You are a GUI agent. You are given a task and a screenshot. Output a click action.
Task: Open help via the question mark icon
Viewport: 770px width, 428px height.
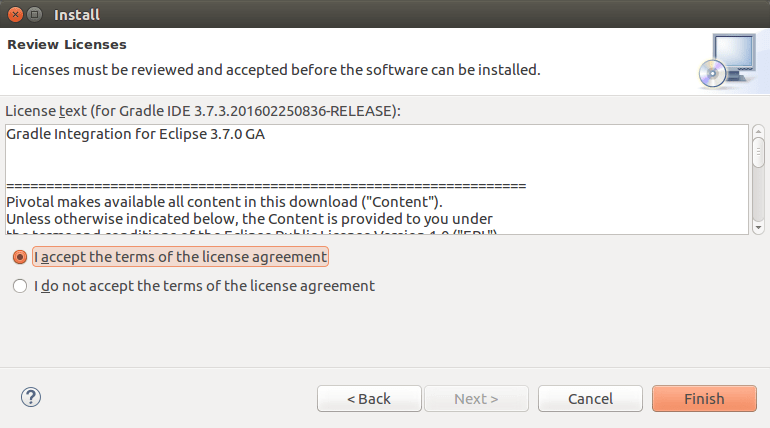pos(30,397)
